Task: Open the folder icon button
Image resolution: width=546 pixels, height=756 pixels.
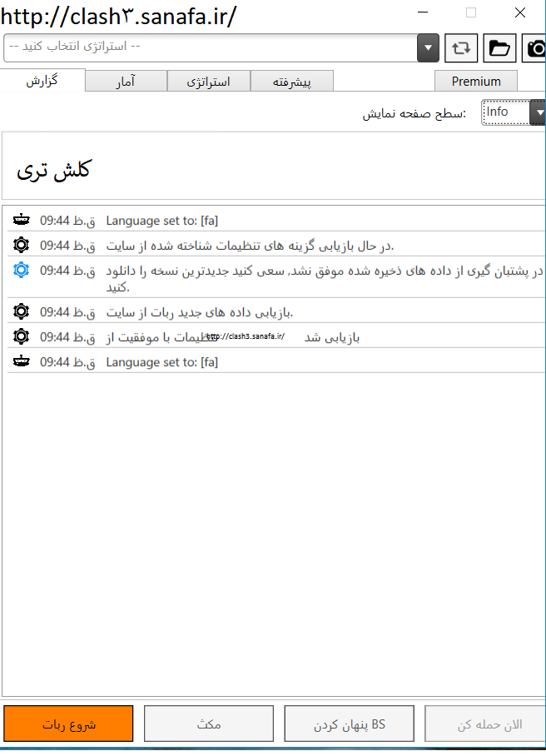Action: [x=499, y=47]
